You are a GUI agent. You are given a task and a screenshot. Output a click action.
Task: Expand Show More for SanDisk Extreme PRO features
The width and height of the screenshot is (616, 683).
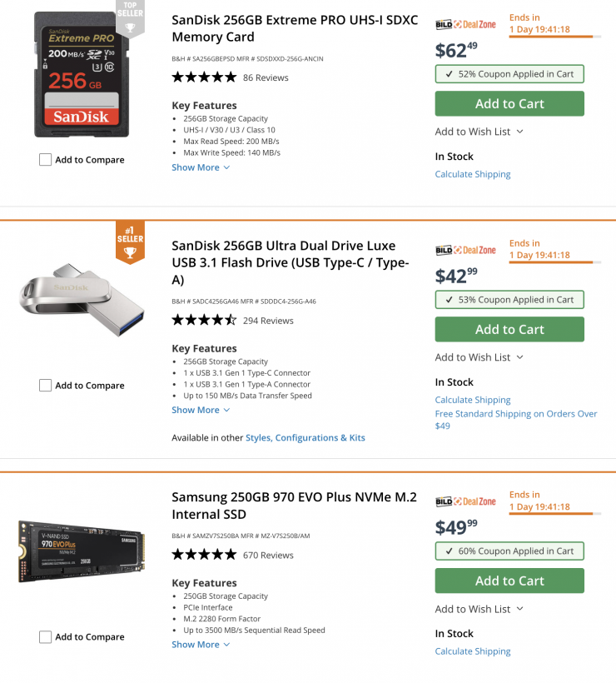pos(201,167)
